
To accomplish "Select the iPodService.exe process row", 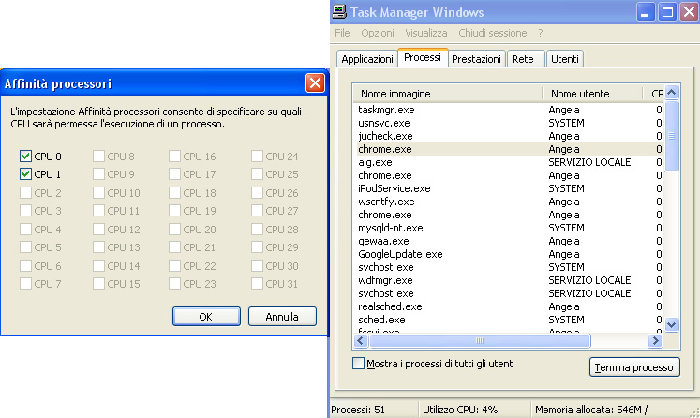I will (509, 188).
